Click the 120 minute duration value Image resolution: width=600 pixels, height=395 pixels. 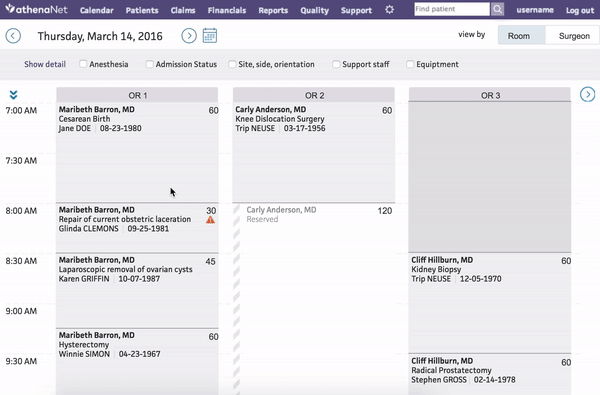pyautogui.click(x=385, y=211)
